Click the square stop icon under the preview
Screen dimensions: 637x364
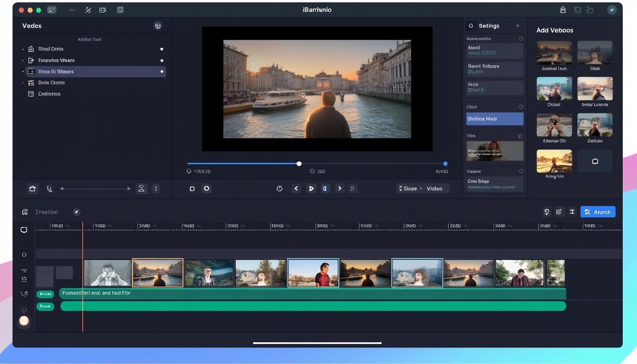[x=192, y=189]
